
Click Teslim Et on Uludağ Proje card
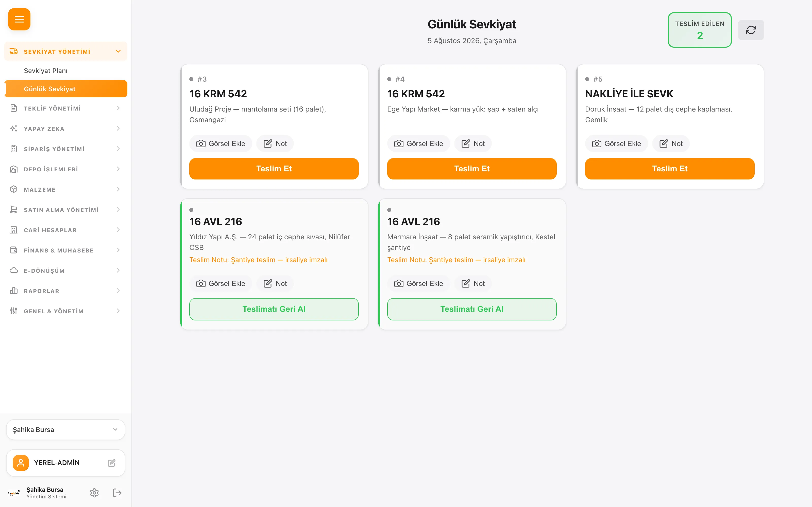point(274,169)
